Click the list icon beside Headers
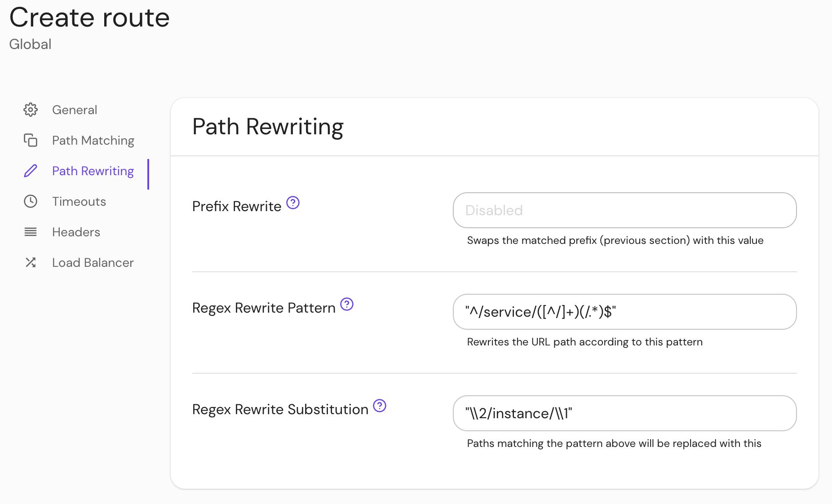The width and height of the screenshot is (832, 504). [30, 232]
